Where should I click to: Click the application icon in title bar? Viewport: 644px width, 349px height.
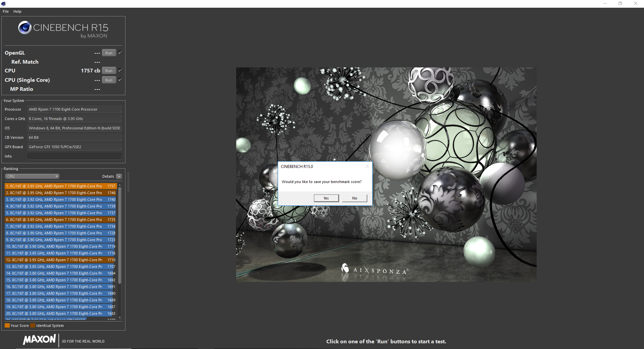point(3,4)
